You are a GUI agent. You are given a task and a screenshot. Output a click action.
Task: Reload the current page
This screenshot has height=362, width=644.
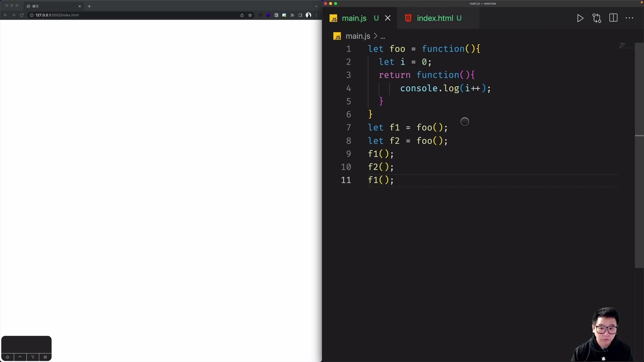point(21,15)
